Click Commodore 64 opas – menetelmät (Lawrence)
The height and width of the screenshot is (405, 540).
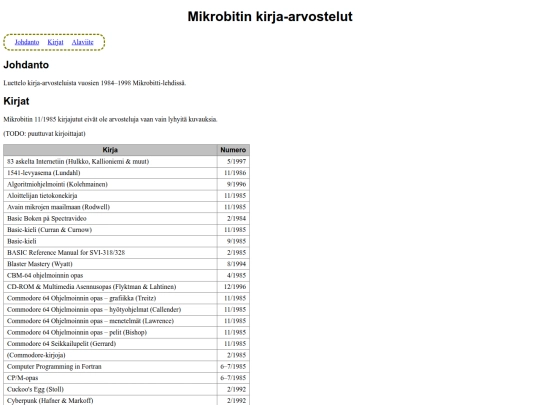click(x=110, y=320)
